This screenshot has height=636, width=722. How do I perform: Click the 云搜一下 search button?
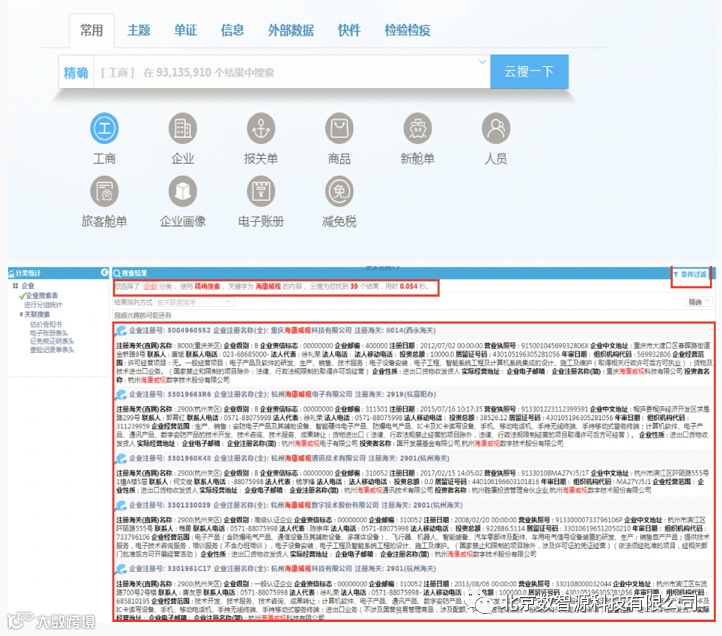click(x=529, y=71)
